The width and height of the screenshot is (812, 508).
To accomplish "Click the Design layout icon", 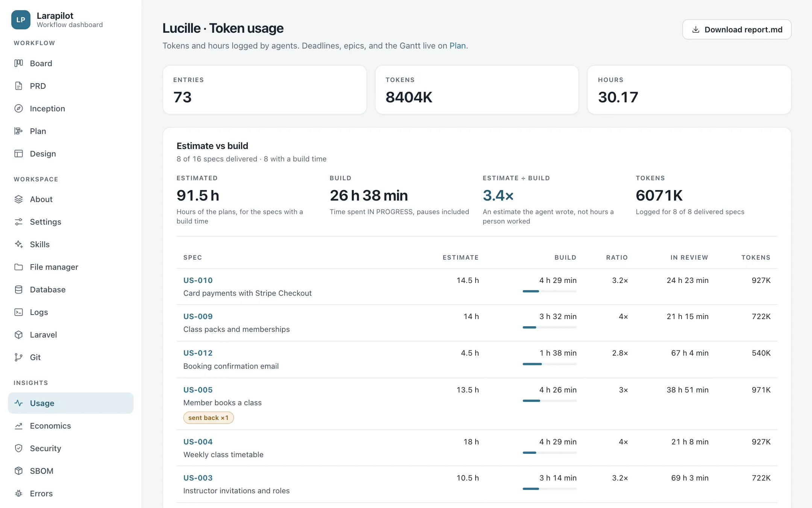I will pyautogui.click(x=18, y=154).
